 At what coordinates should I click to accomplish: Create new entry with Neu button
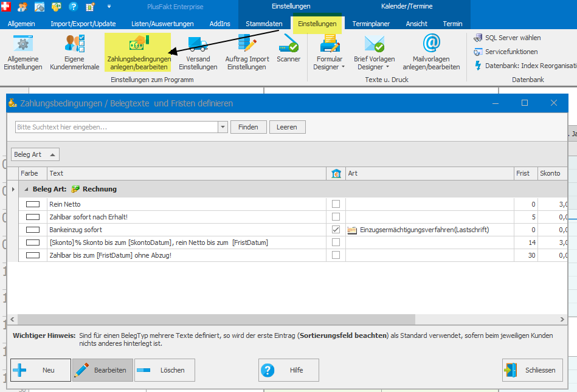coord(41,370)
